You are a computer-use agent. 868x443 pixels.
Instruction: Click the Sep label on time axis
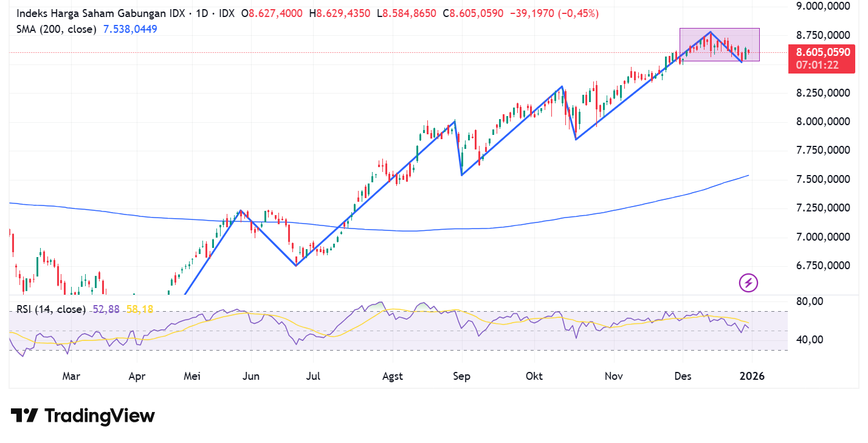click(462, 376)
